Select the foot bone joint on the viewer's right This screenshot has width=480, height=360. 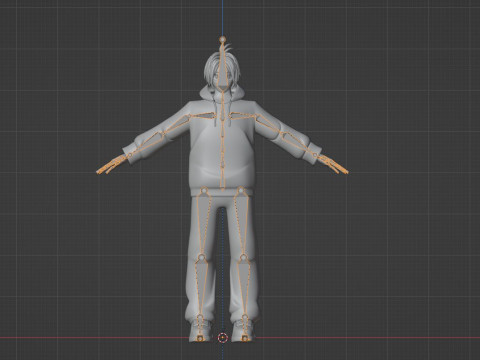[245, 338]
